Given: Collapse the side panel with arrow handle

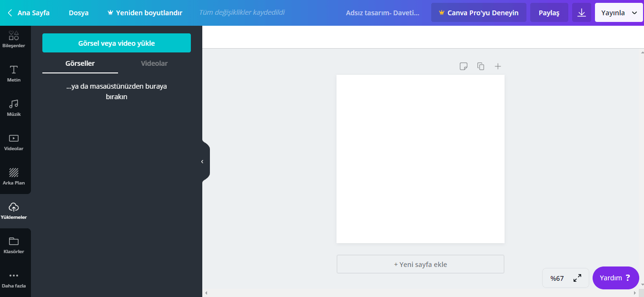Looking at the screenshot, I should pyautogui.click(x=202, y=162).
